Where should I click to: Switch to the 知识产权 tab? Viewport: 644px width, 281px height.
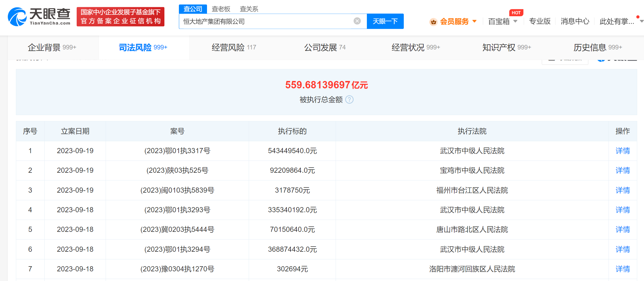tap(507, 47)
